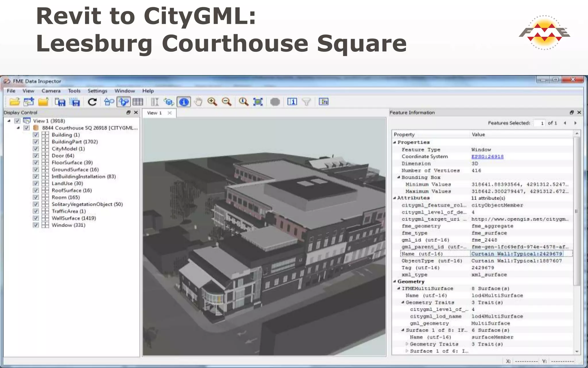Click the Zoom Out magnifier icon
This screenshot has height=368, width=588.
click(x=227, y=101)
